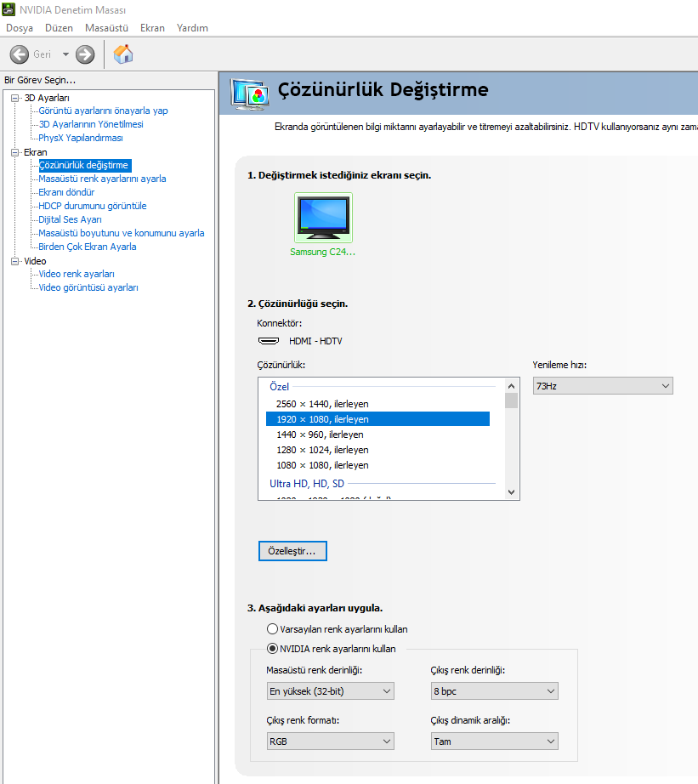This screenshot has width=698, height=784.
Task: Open Ekranı döndür
Action: tap(66, 192)
